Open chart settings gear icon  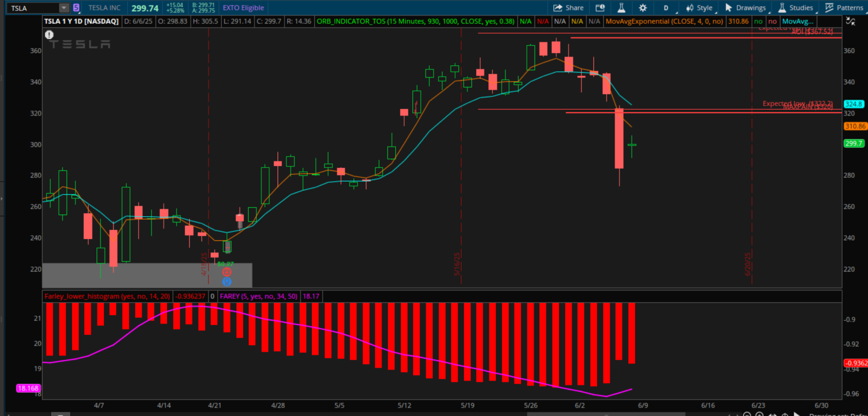pos(643,8)
